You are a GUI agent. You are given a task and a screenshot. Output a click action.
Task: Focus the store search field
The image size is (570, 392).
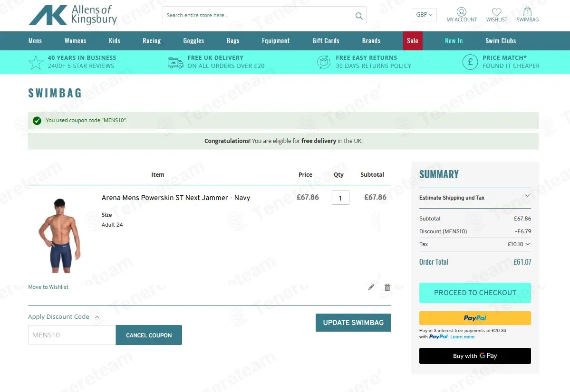(x=258, y=15)
